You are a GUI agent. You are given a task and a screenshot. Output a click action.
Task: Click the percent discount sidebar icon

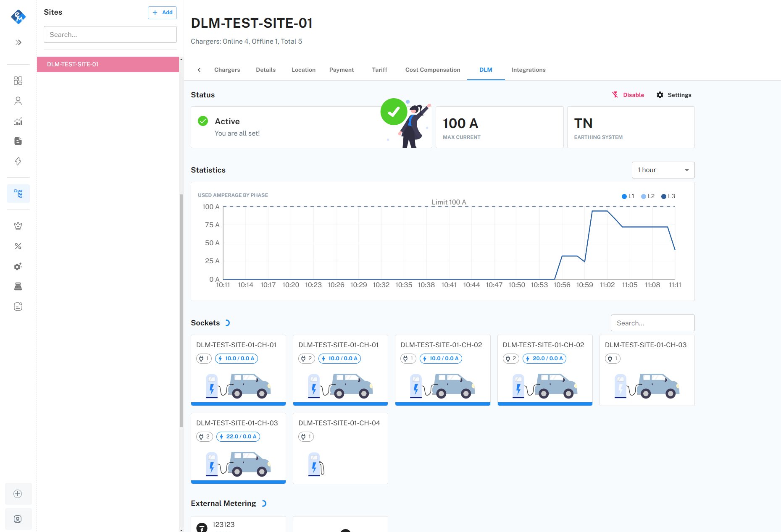tap(18, 246)
